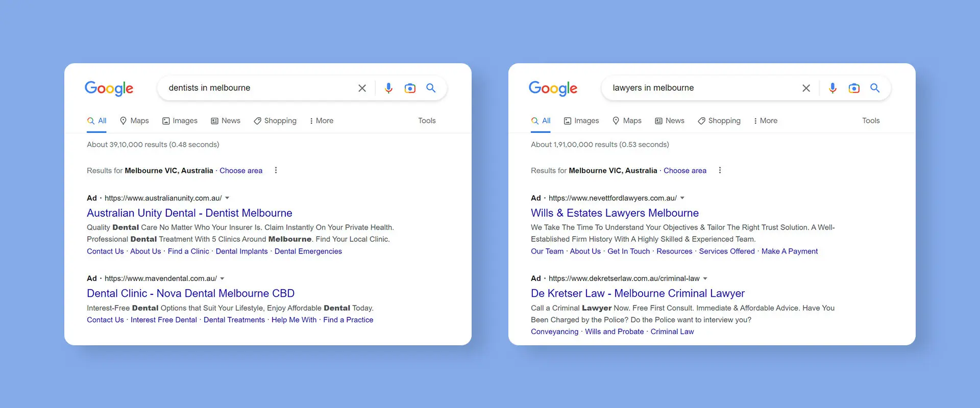Expand More menu in lawyers results

[x=766, y=121]
